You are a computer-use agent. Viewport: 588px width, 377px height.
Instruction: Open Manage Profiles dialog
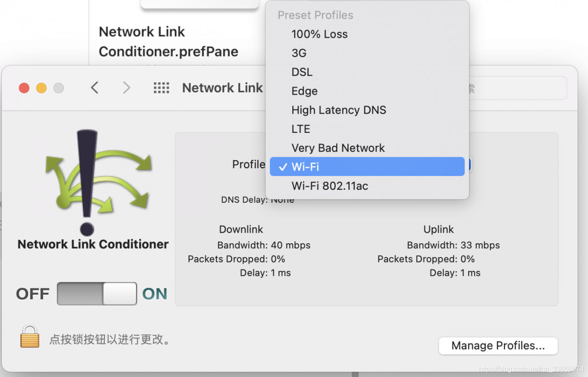[498, 346]
